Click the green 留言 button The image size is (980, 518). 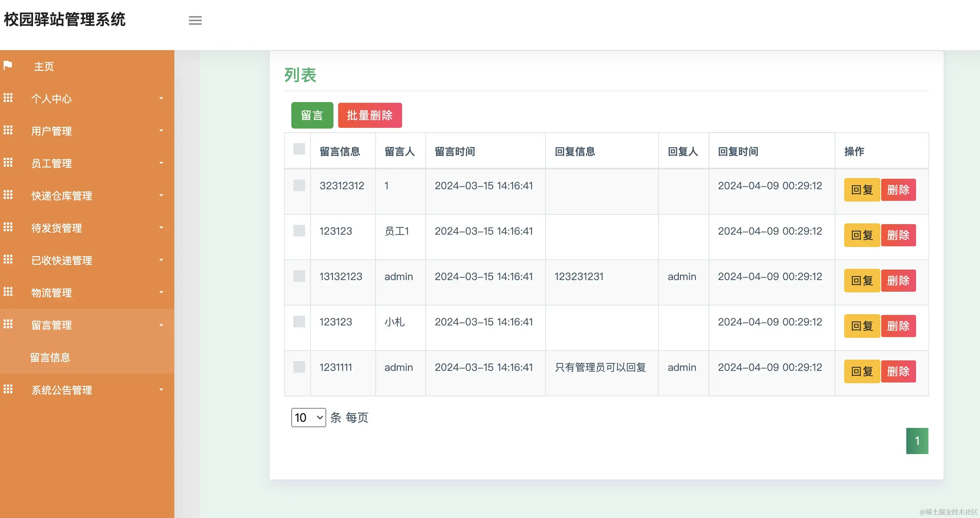click(x=312, y=115)
